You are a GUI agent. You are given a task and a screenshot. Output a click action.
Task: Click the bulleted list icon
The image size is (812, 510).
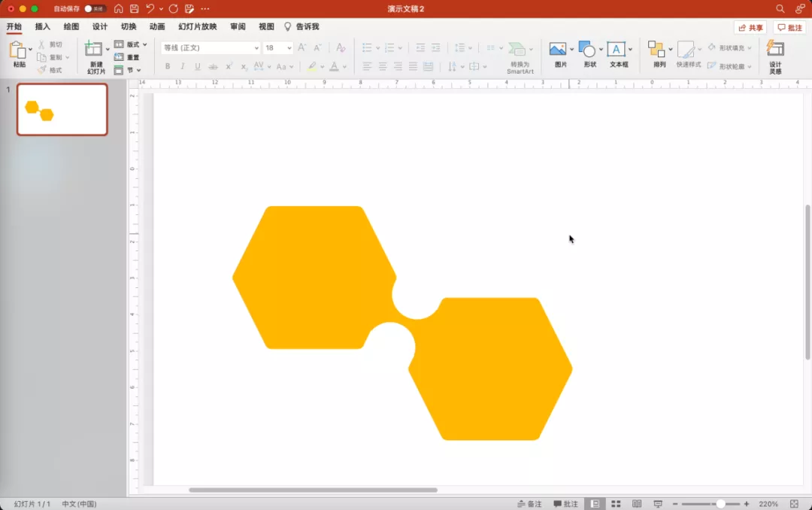click(367, 47)
